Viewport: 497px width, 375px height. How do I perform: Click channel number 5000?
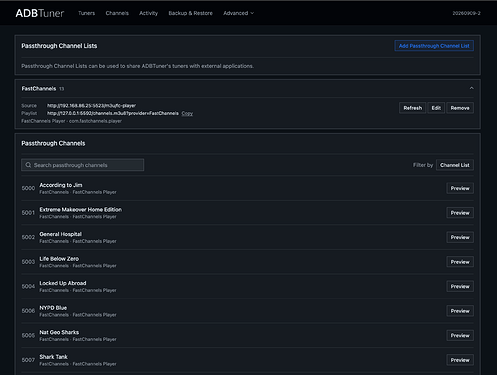(x=28, y=188)
